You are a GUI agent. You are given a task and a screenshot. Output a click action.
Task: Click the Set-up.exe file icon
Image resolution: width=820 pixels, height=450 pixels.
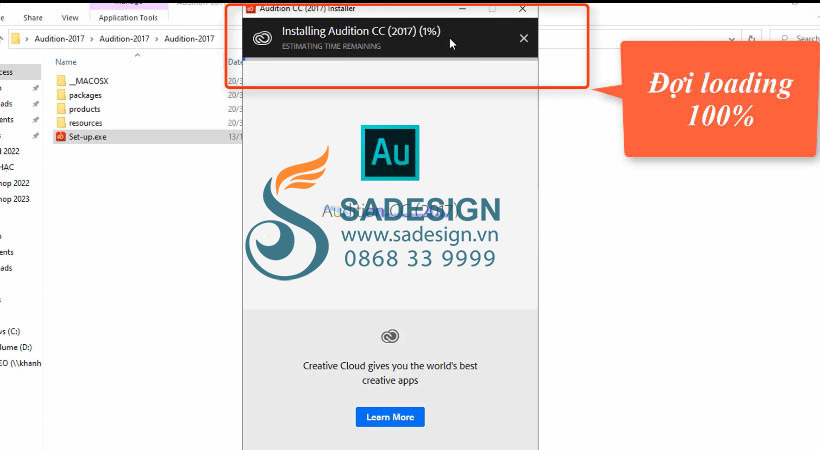61,136
